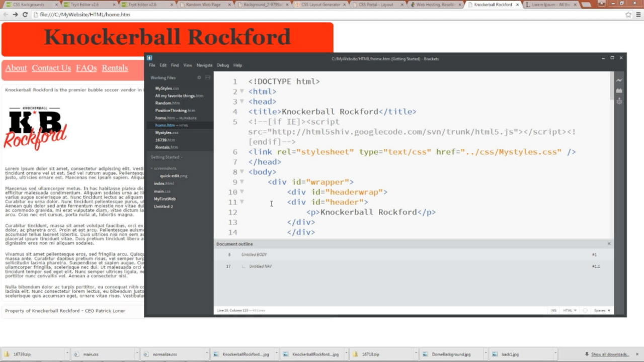The height and width of the screenshot is (362, 644).
Task: Open the HTML language dropdown in status bar
Action: (x=570, y=311)
